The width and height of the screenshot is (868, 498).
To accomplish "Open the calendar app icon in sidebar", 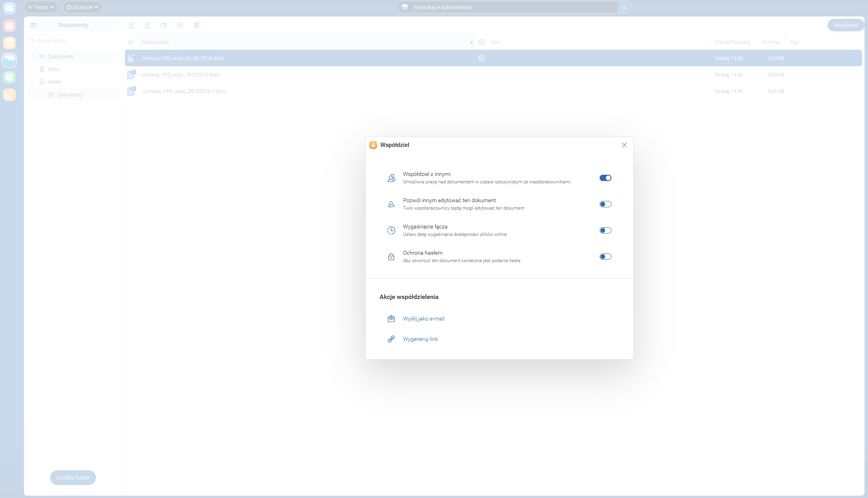I will (9, 26).
